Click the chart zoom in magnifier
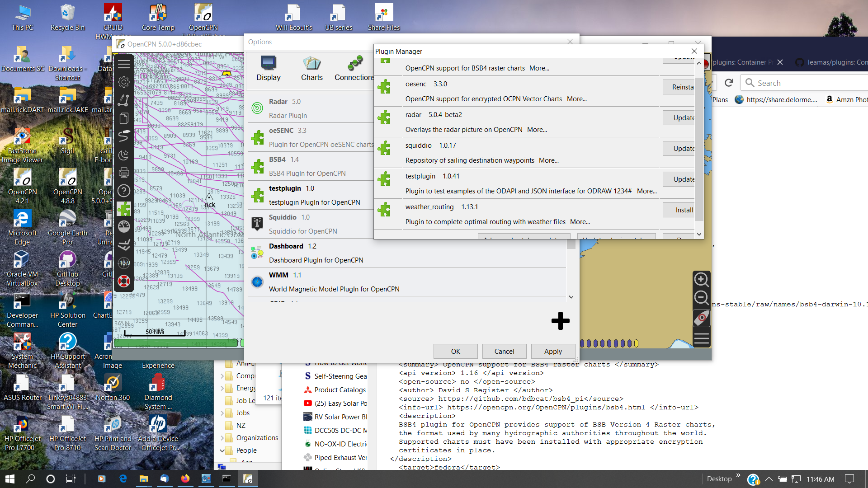Screen dimensions: 868x488 pyautogui.click(x=701, y=279)
